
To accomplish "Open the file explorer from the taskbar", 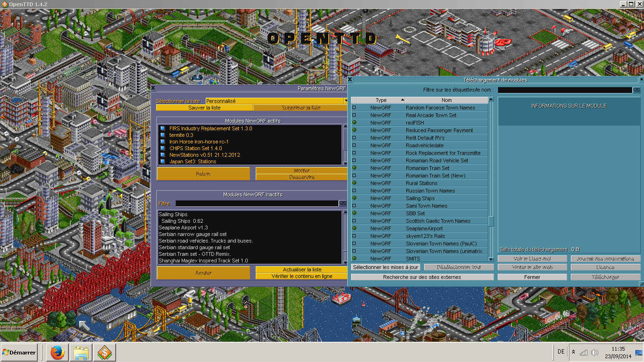I will pyautogui.click(x=81, y=352).
